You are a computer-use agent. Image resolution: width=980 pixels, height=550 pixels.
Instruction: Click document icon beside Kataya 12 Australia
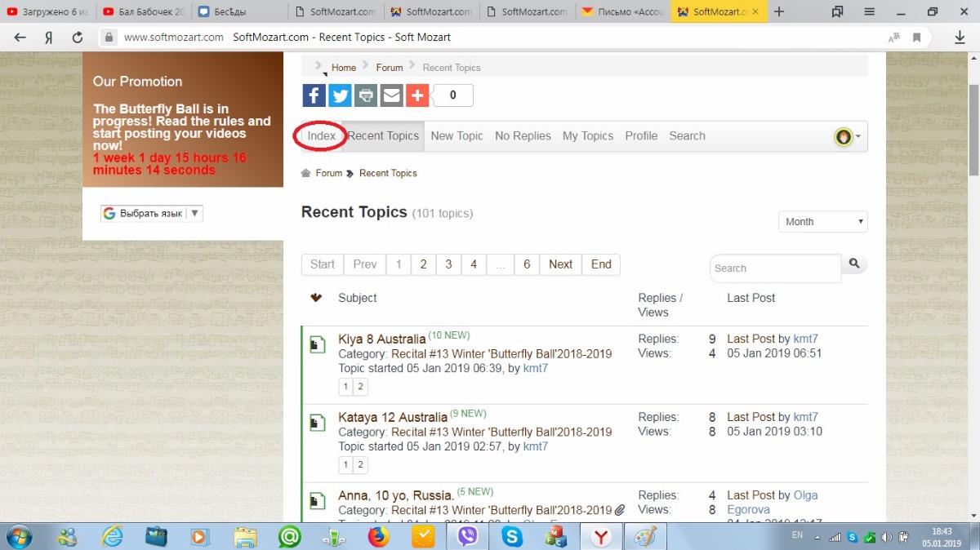(318, 424)
